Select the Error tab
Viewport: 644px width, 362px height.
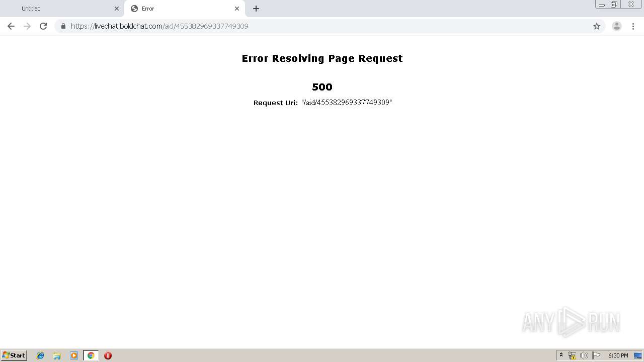185,9
